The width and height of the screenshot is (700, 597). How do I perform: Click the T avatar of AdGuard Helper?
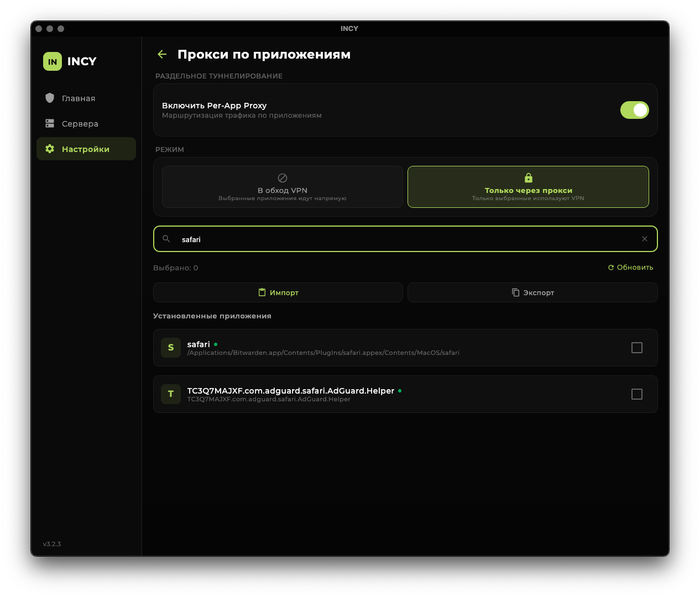[171, 394]
